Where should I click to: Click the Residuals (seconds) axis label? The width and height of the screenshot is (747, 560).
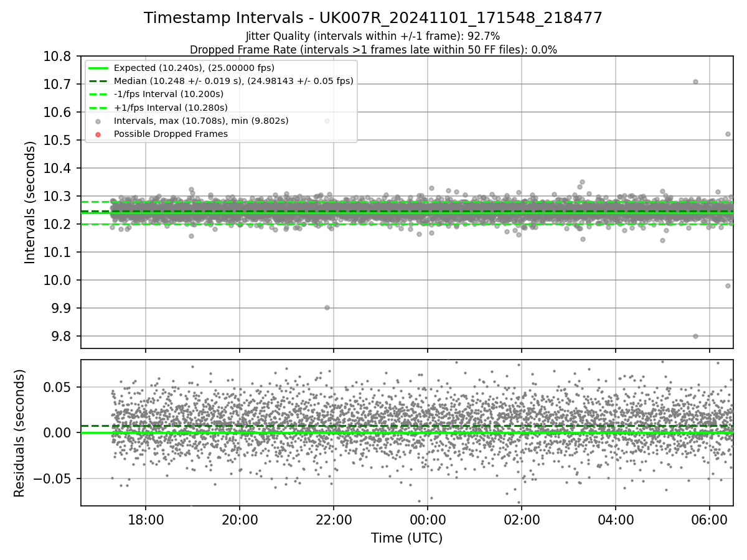pyautogui.click(x=19, y=433)
